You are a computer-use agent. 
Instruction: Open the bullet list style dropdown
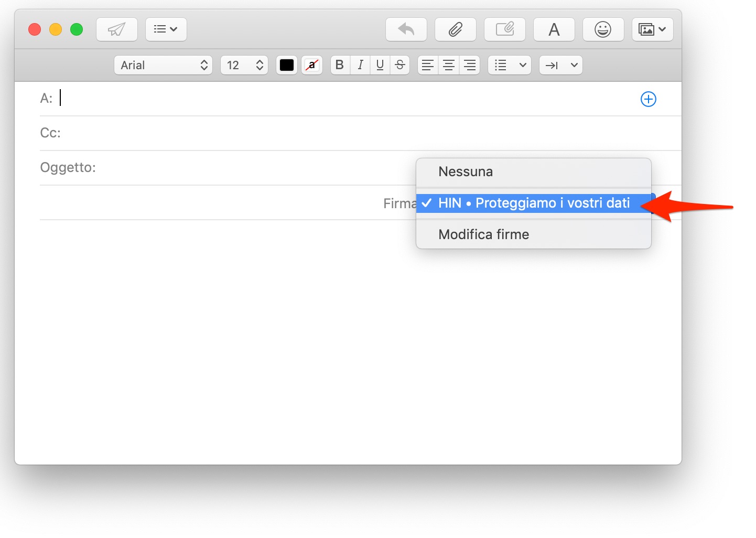[x=510, y=65]
